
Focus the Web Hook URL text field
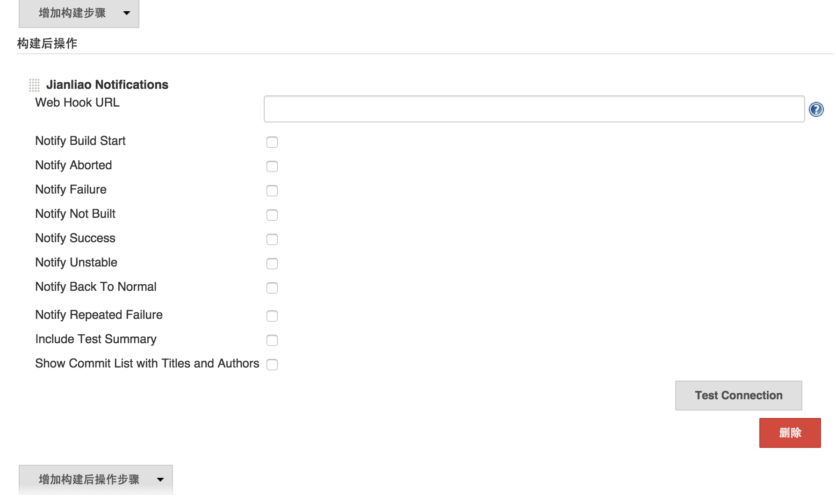click(x=534, y=109)
